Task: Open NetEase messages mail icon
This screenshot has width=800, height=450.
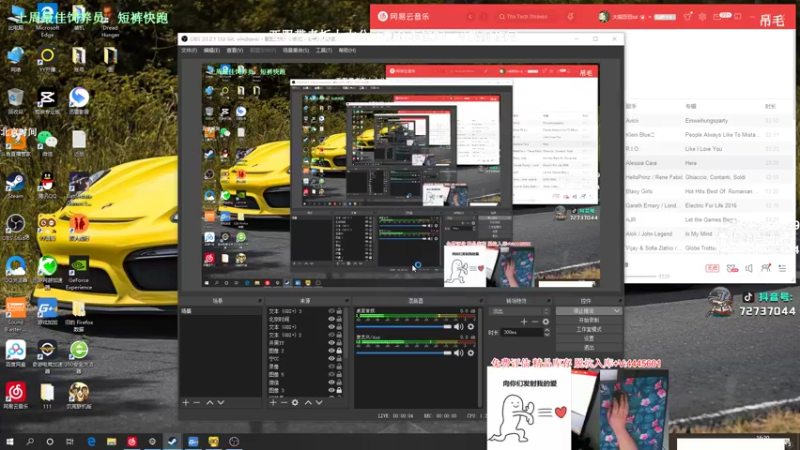Action: [x=717, y=17]
